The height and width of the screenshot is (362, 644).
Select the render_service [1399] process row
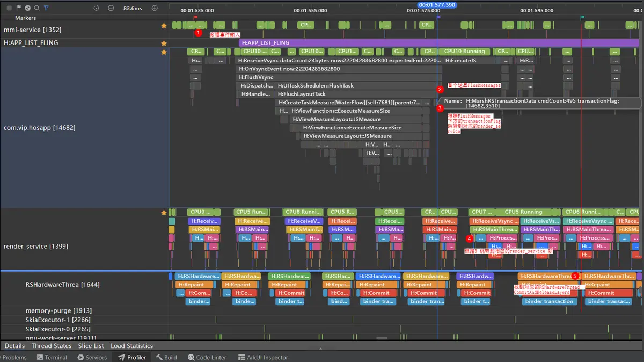coord(84,246)
